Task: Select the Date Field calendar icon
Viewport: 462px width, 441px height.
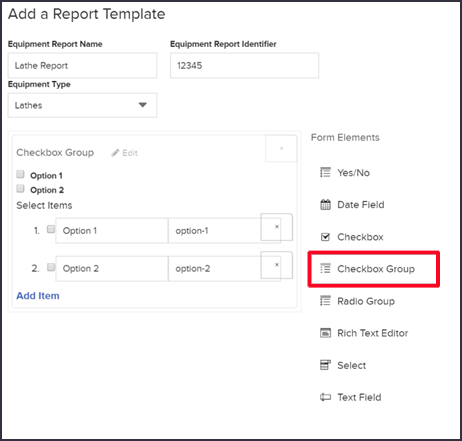Action: pos(325,205)
